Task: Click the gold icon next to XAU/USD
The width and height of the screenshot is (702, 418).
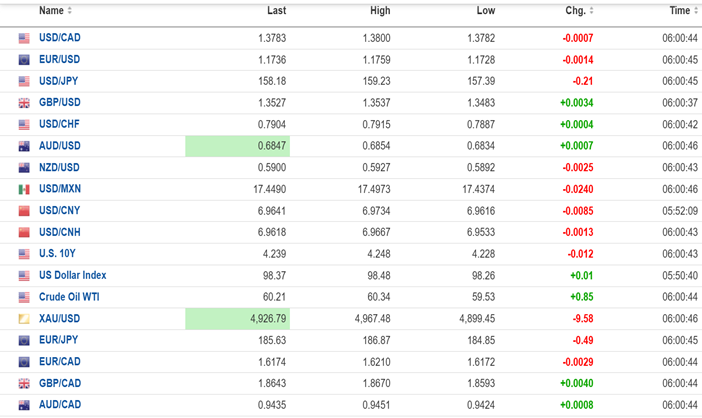Action: point(24,319)
